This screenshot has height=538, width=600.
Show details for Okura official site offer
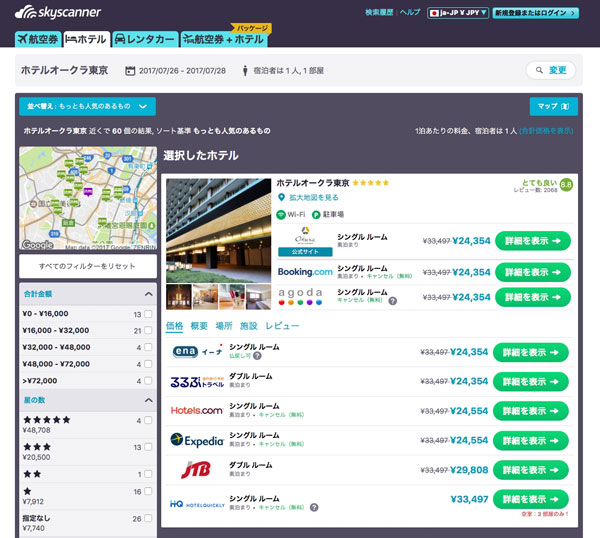(533, 241)
